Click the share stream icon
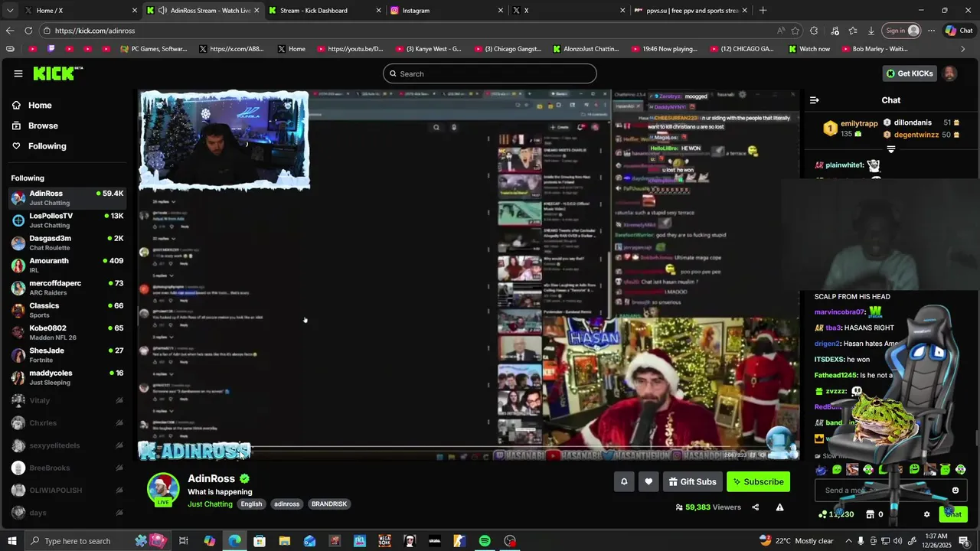 755,507
